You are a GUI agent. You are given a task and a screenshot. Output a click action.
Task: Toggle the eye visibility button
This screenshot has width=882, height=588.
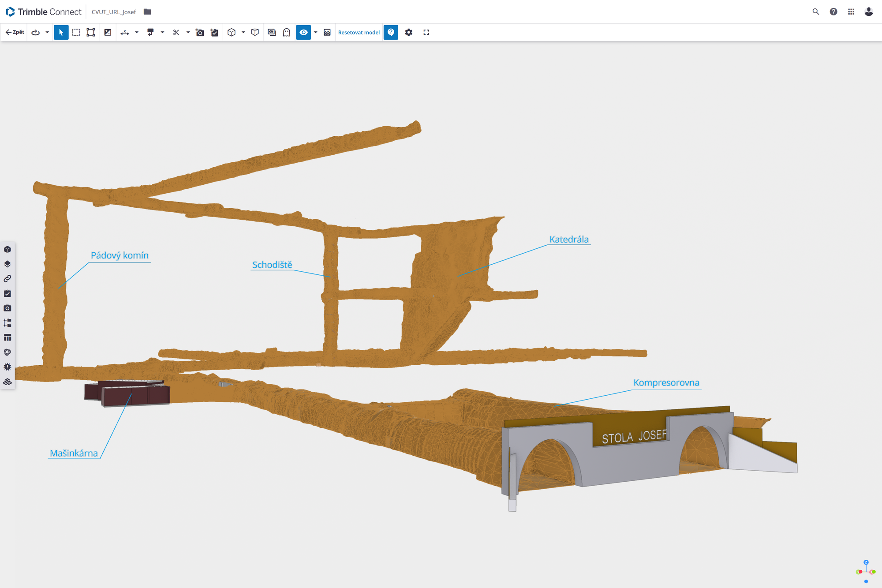303,32
